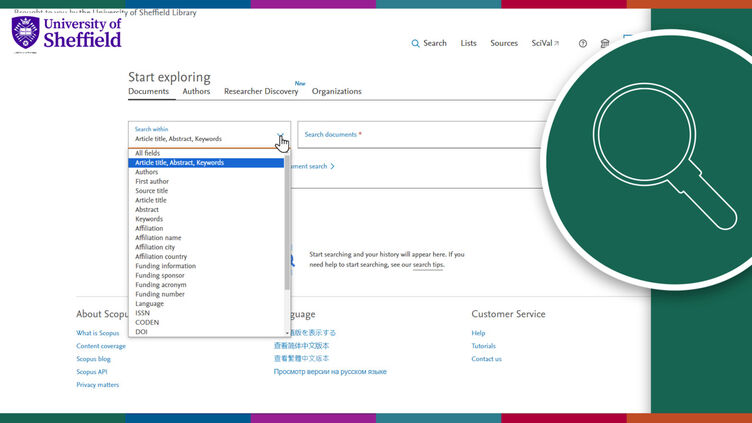Select 'Affiliation country' search field option

[x=161, y=257]
